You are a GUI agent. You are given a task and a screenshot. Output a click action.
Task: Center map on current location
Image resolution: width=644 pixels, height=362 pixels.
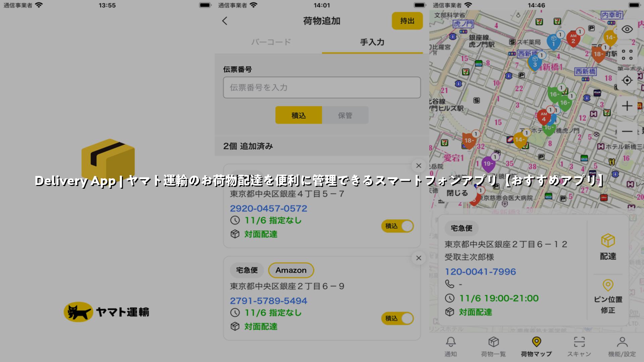coord(627,80)
